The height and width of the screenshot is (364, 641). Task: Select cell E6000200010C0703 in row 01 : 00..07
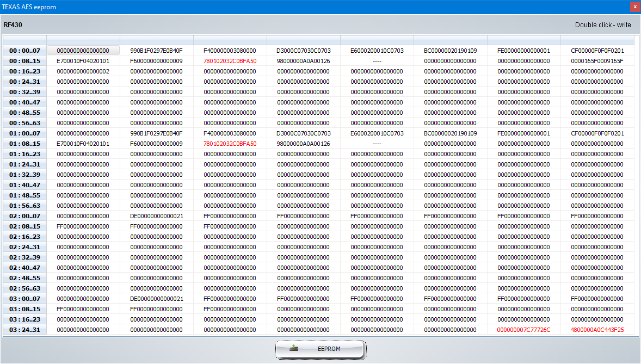(x=377, y=133)
